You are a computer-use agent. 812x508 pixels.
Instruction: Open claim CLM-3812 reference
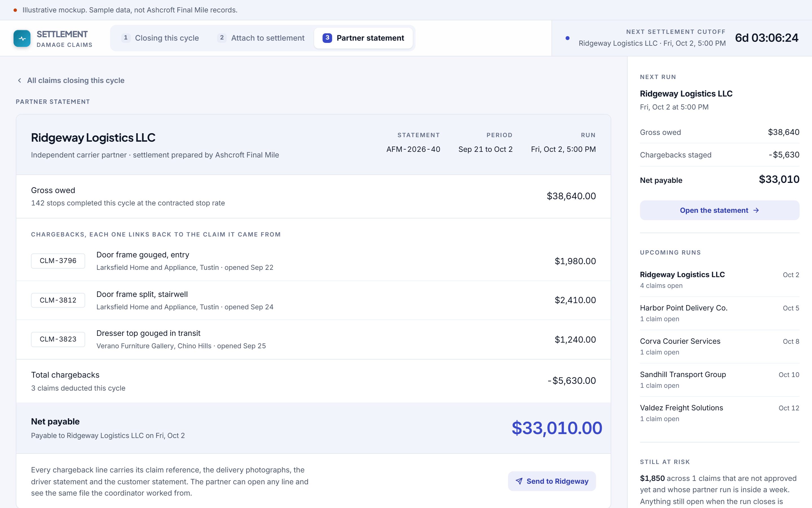point(58,300)
